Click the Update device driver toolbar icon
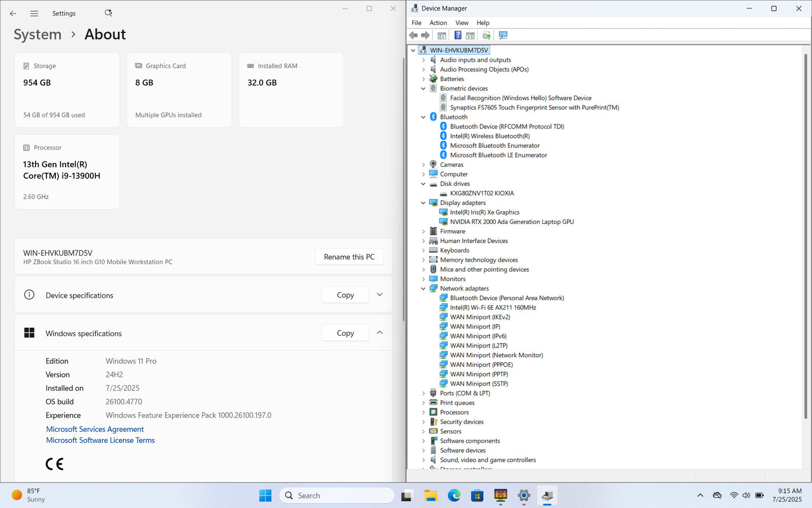The height and width of the screenshot is (508, 812). (486, 36)
